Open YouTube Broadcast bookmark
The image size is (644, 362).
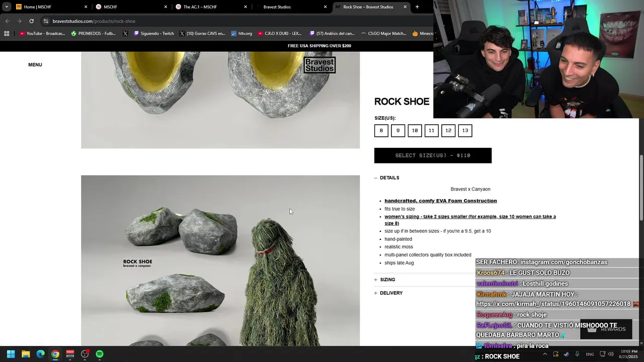pos(42,34)
